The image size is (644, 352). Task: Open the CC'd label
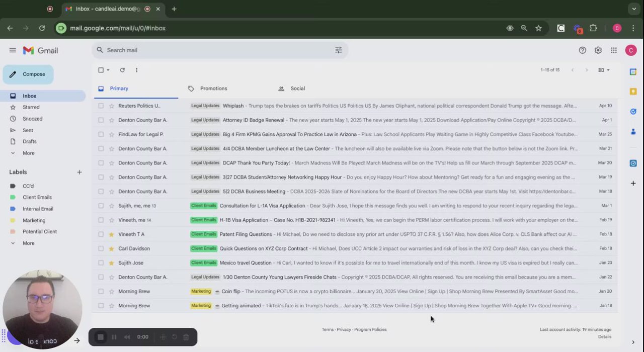pos(28,186)
